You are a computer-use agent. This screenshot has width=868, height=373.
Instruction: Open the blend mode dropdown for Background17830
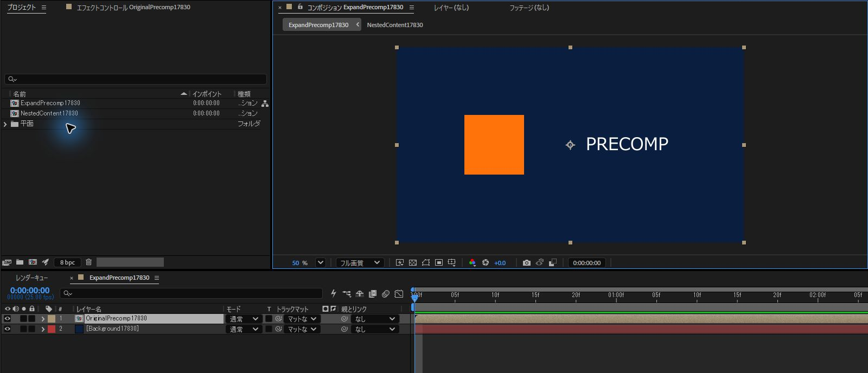coord(244,329)
